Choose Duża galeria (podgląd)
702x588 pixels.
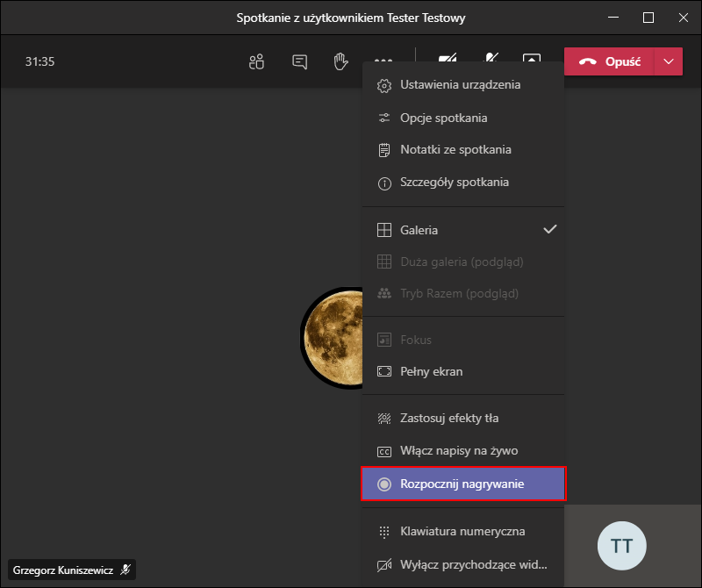point(463,262)
